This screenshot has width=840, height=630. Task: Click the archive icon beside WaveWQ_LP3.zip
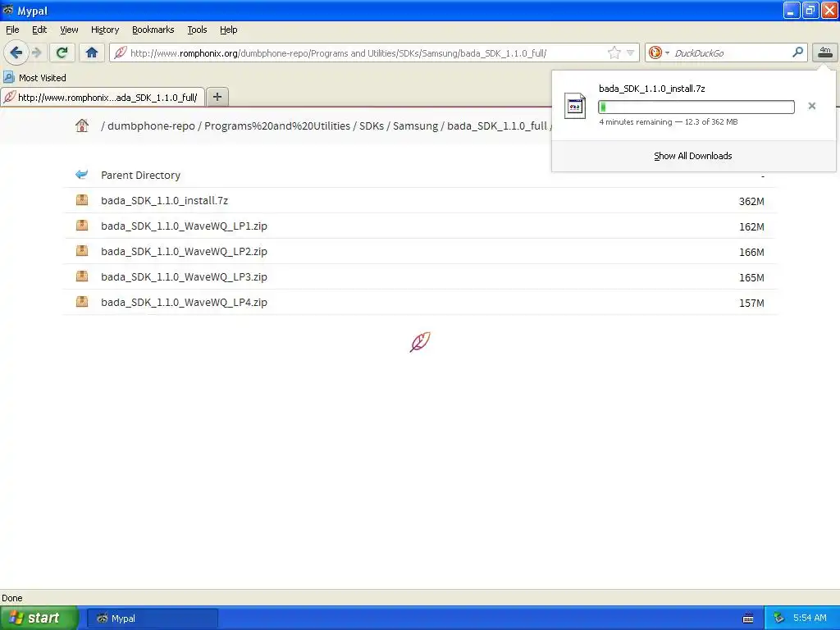click(x=82, y=276)
